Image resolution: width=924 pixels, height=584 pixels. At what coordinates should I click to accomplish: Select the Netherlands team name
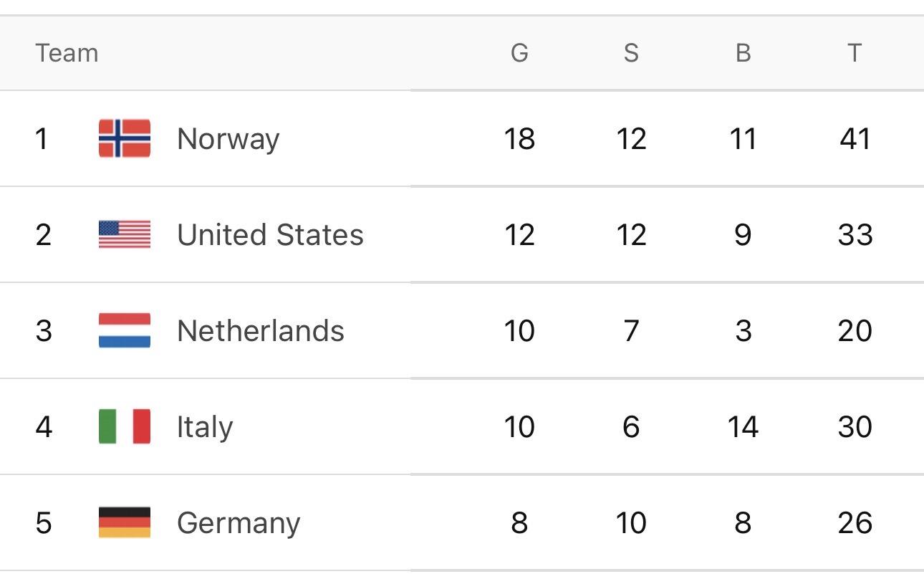pyautogui.click(x=260, y=330)
